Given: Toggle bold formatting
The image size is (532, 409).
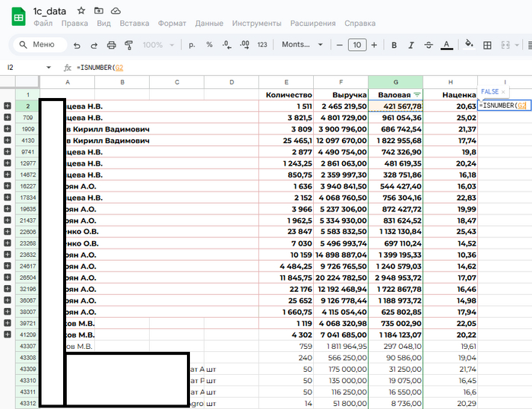Looking at the screenshot, I should [x=394, y=45].
